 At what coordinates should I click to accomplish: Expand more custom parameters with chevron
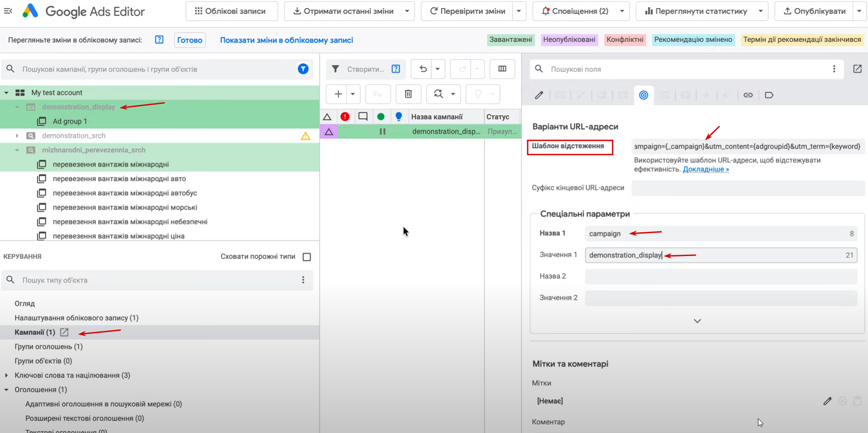[697, 321]
